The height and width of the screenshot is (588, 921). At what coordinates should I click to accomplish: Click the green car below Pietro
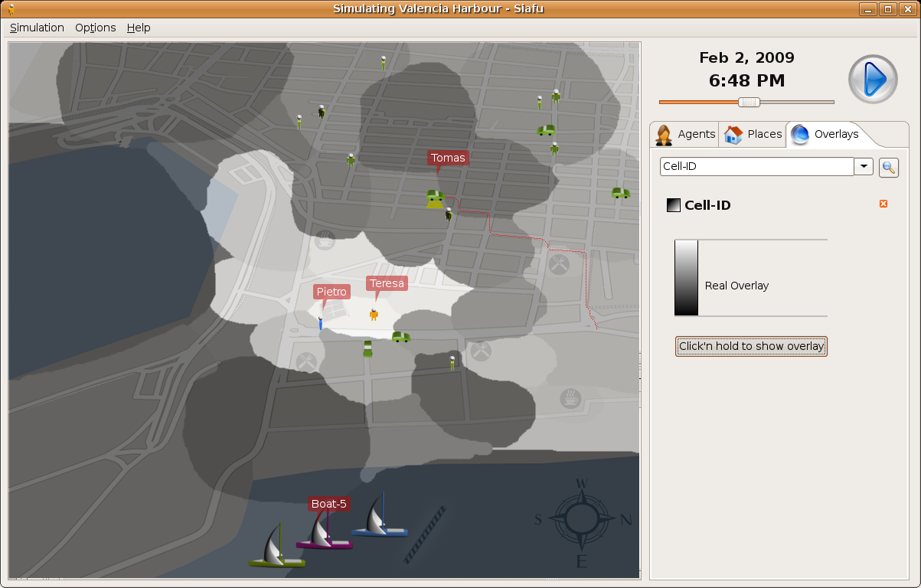pyautogui.click(x=367, y=348)
